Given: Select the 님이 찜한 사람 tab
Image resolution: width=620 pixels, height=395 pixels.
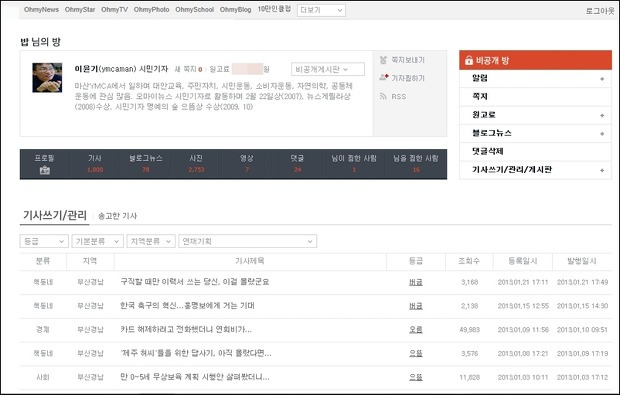Looking at the screenshot, I should point(354,164).
